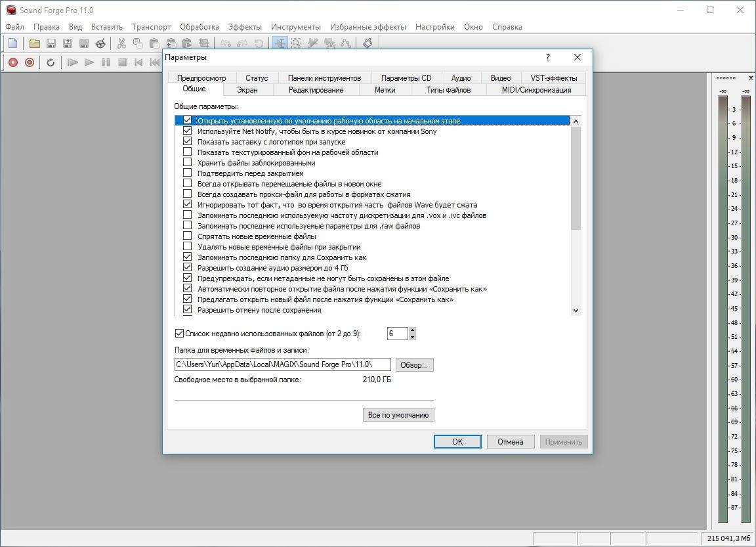Click the Отмена button
This screenshot has height=547, width=756.
[510, 441]
